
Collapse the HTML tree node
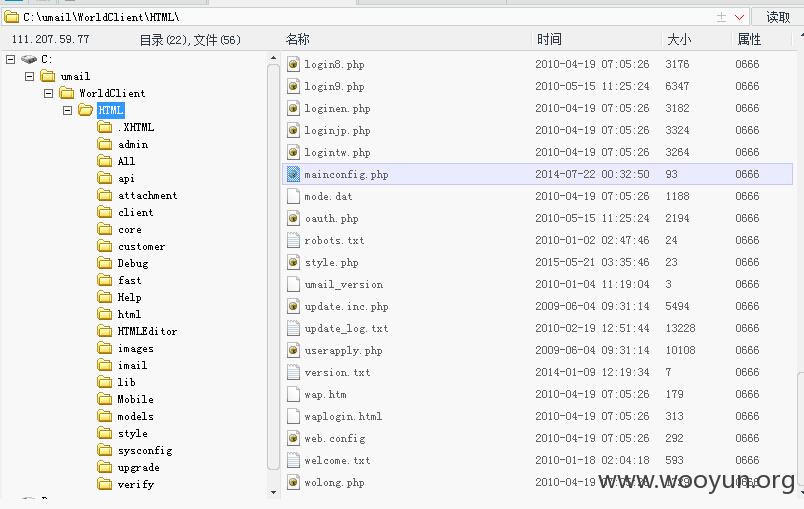click(67, 110)
